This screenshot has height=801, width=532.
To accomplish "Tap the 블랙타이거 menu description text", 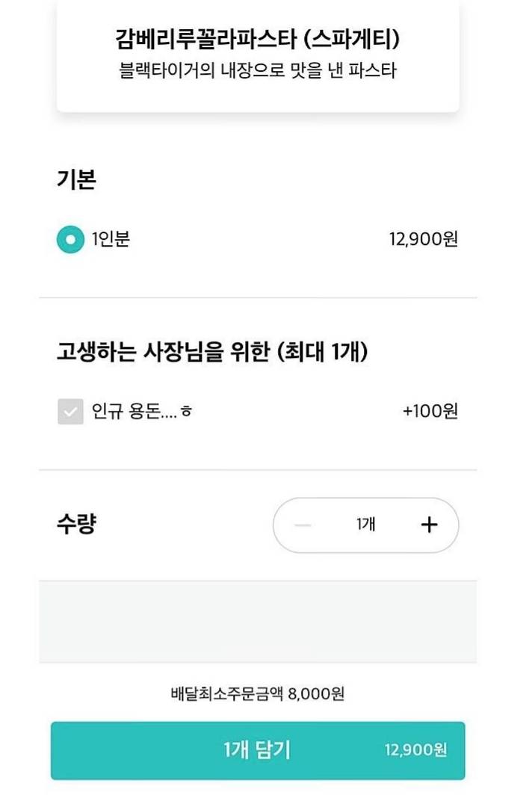I will coord(257,72).
